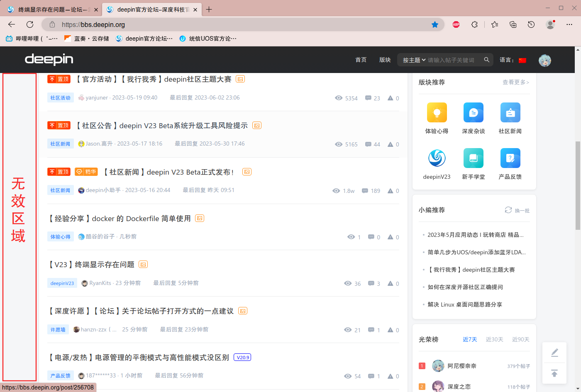Click the China flag language icon

pos(522,60)
